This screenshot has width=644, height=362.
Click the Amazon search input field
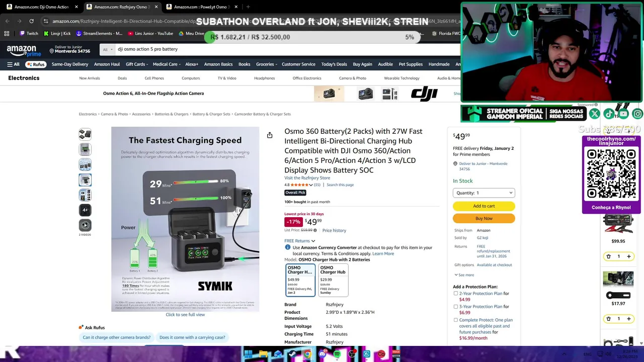point(287,49)
